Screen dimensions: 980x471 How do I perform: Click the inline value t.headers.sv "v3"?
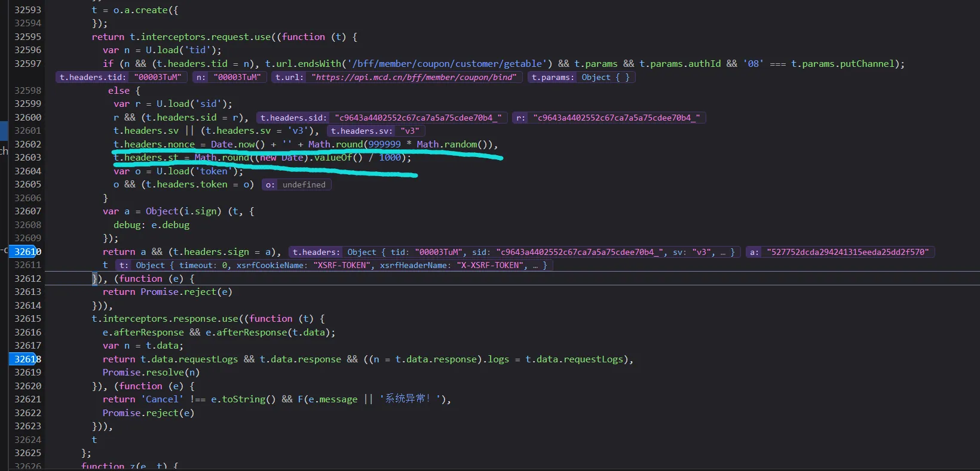tap(376, 131)
